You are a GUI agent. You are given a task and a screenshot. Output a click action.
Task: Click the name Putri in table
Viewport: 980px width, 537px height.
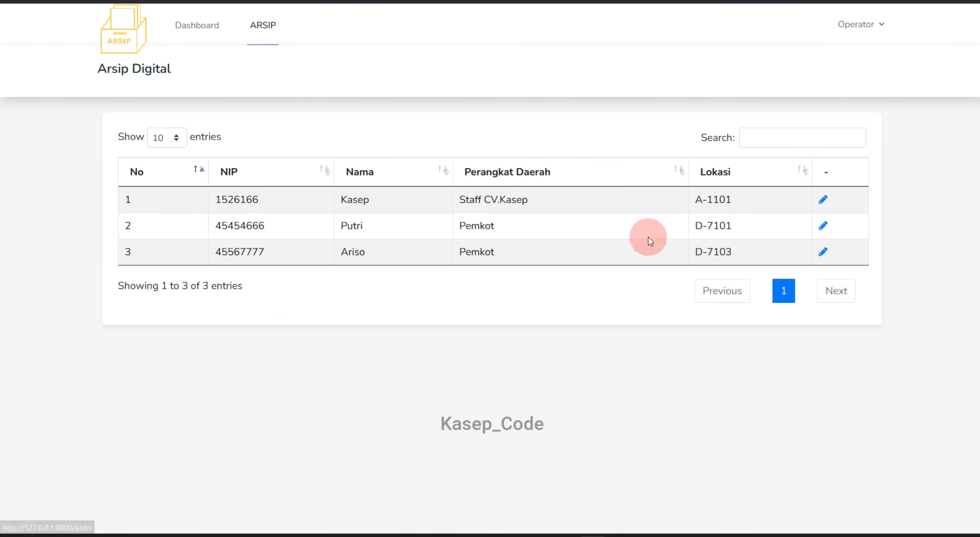352,226
